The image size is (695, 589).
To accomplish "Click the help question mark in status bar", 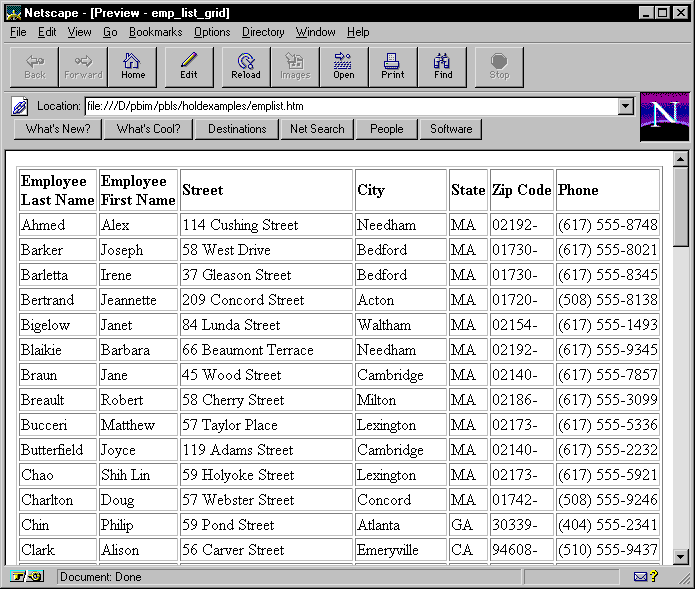I will click(654, 576).
